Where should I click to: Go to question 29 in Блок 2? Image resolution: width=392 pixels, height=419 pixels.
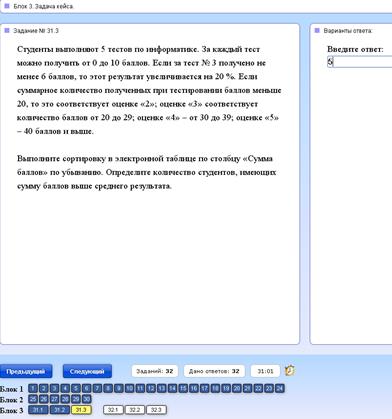point(76,399)
